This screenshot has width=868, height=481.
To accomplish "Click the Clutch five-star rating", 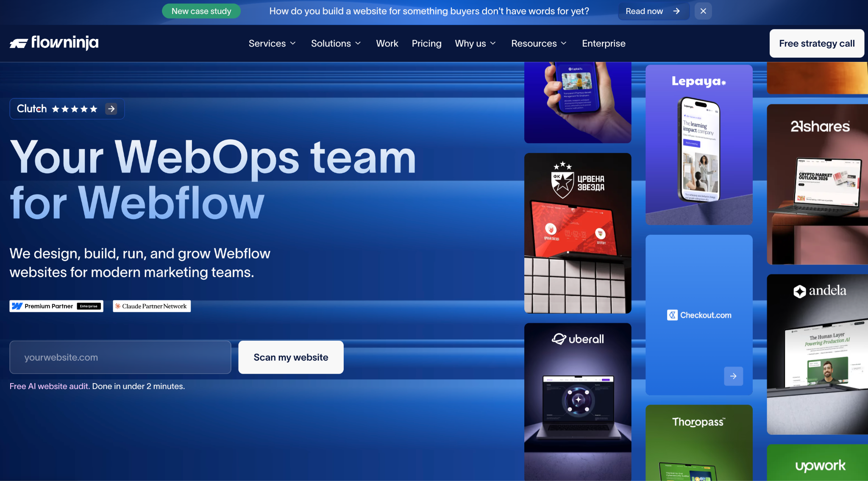I will point(75,109).
